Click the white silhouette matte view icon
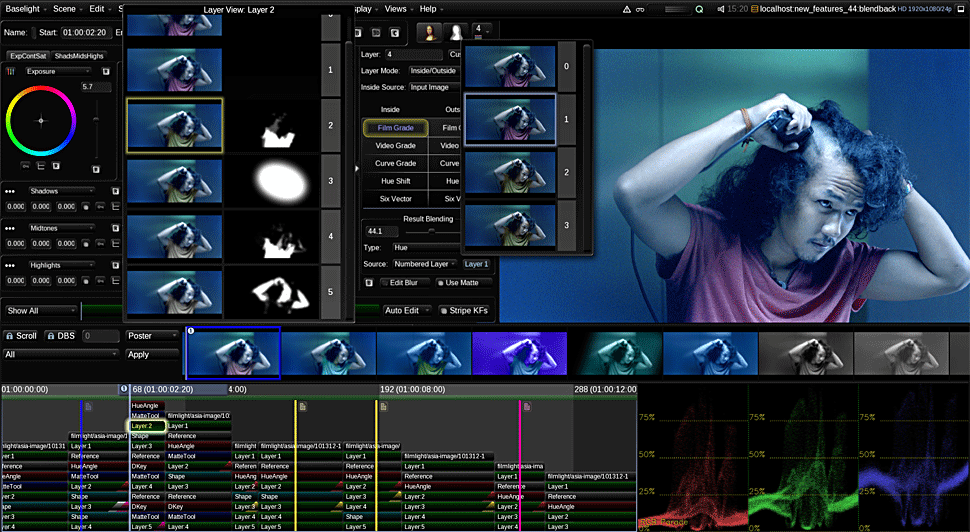970x532 pixels. tap(457, 32)
